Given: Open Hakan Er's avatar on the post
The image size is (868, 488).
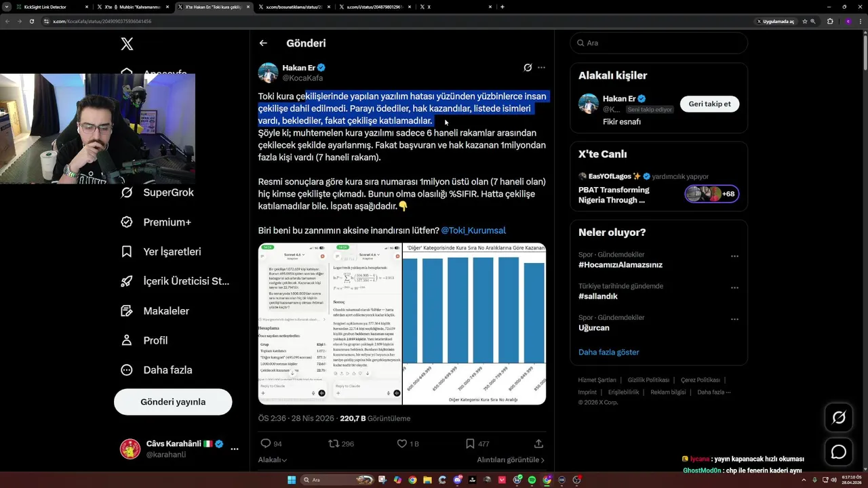Looking at the screenshot, I should tap(268, 73).
